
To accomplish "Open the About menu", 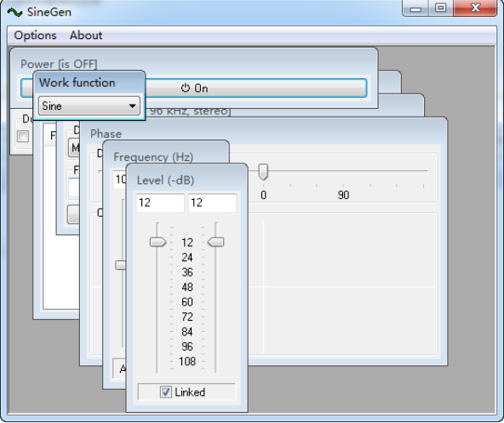I will (86, 35).
